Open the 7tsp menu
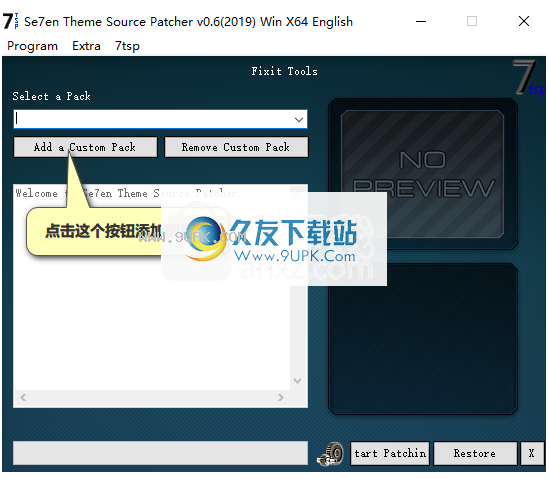Image resolution: width=549 pixels, height=479 pixels. [x=127, y=46]
